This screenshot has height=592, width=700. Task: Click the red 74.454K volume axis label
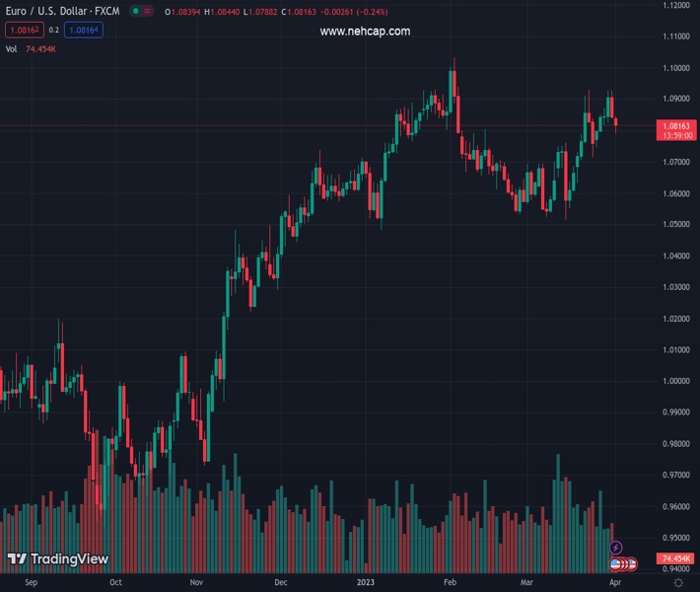(x=676, y=558)
